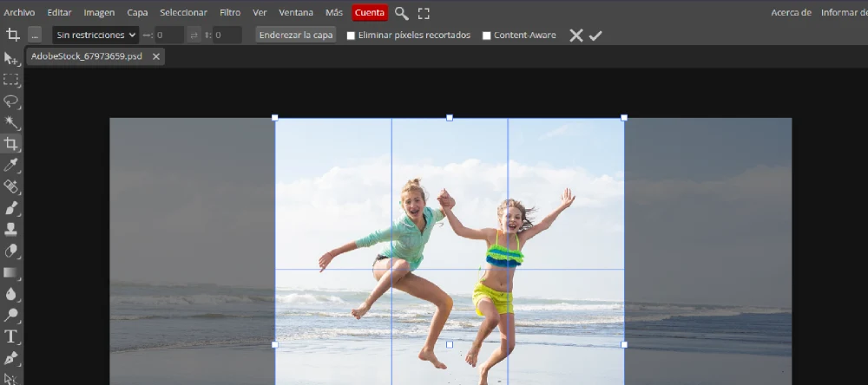Select the Clone Stamp tool

(x=11, y=229)
